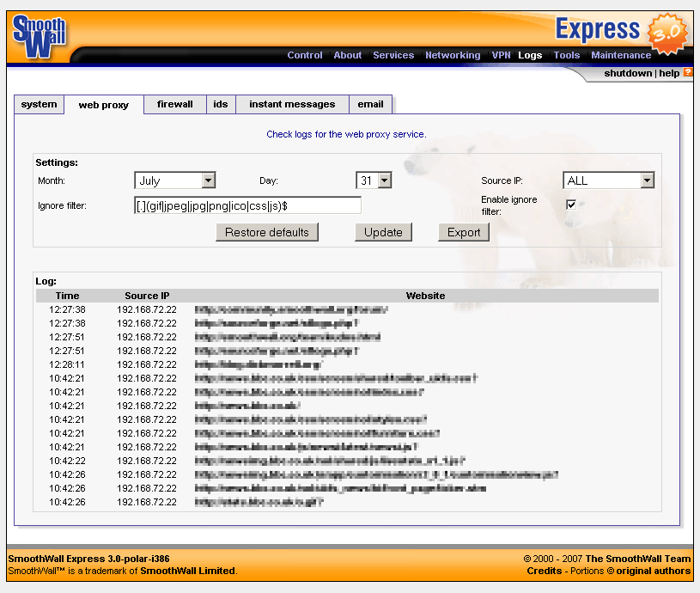Click the Restore defaults button
700x593 pixels.
click(x=267, y=232)
